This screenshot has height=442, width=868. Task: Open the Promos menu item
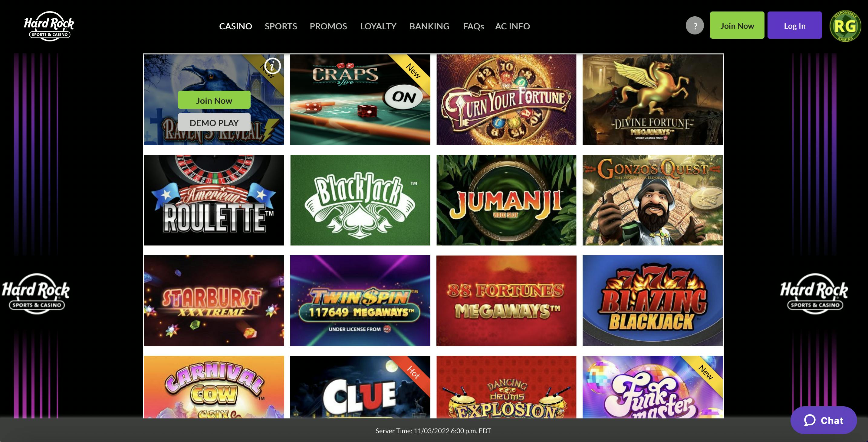328,26
